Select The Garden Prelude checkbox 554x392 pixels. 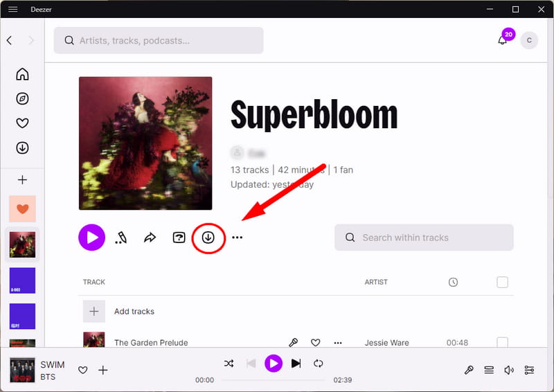(502, 342)
